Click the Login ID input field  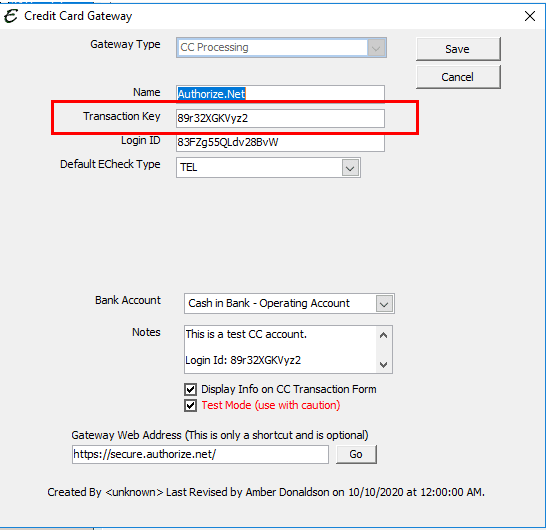coord(280,142)
